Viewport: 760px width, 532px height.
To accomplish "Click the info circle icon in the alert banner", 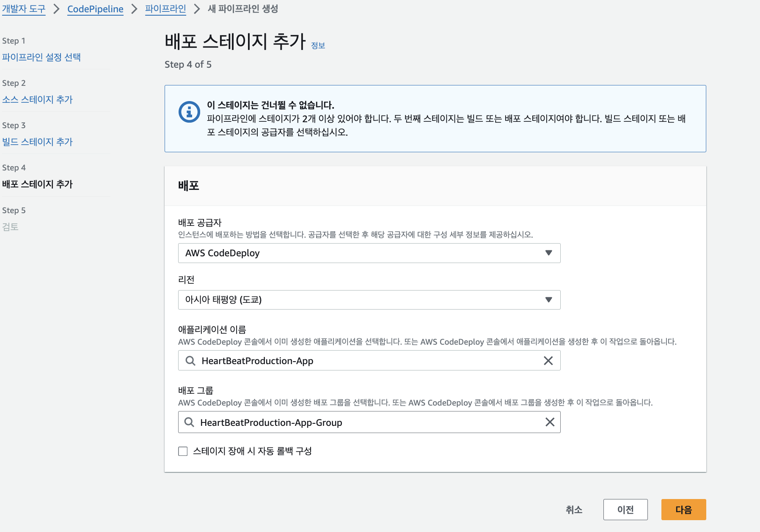I will 189,112.
